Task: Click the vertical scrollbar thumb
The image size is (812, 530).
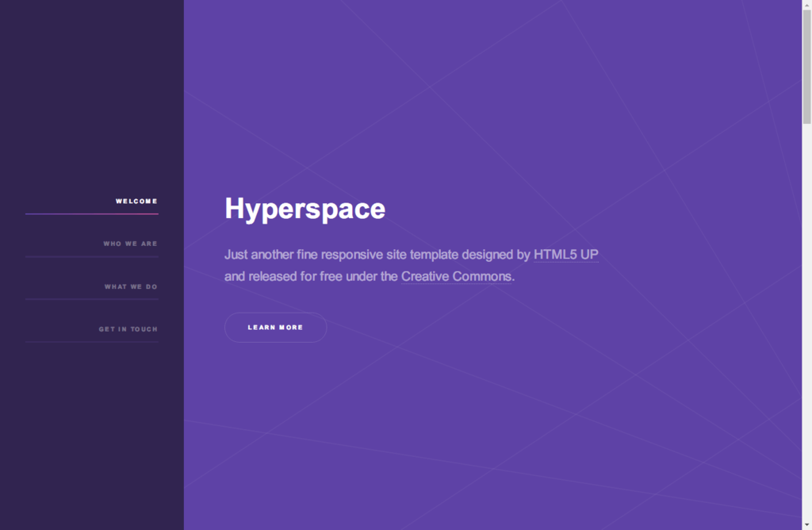Action: tap(806, 67)
